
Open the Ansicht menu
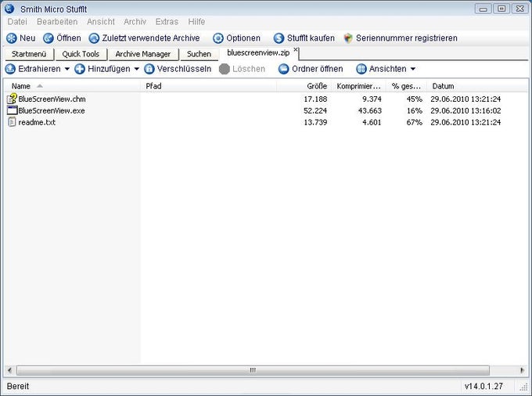[101, 22]
